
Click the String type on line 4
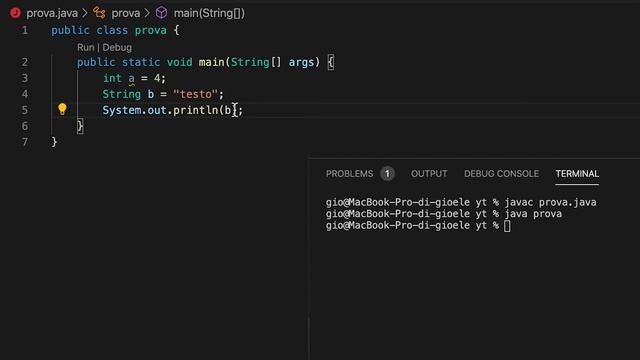point(122,94)
